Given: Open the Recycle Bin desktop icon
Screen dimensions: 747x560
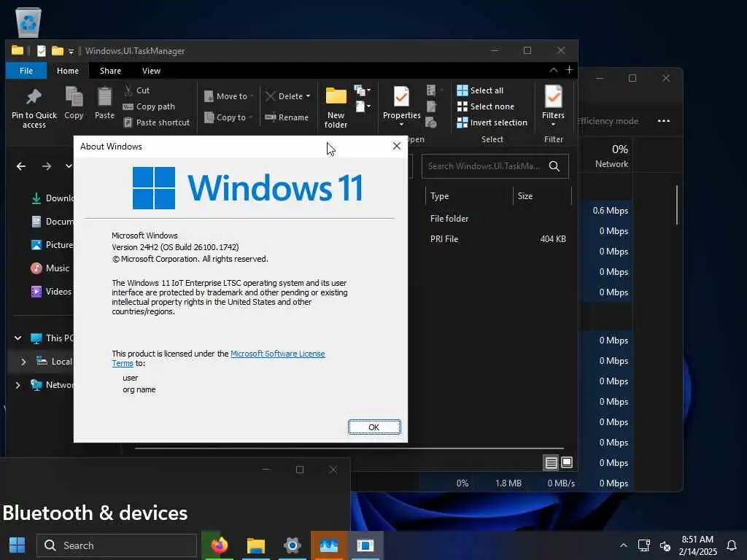Looking at the screenshot, I should click(x=28, y=21).
